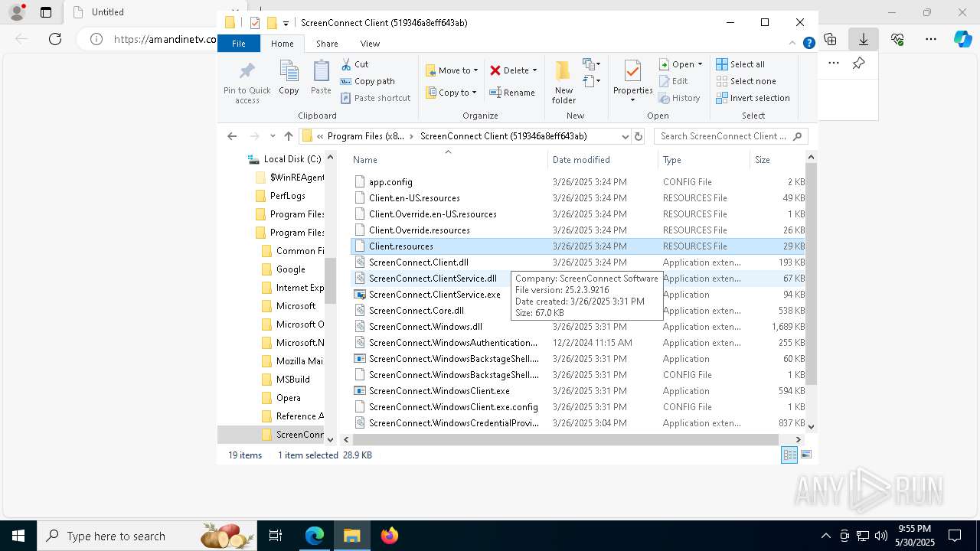Open Windows Start menu

click(18, 536)
